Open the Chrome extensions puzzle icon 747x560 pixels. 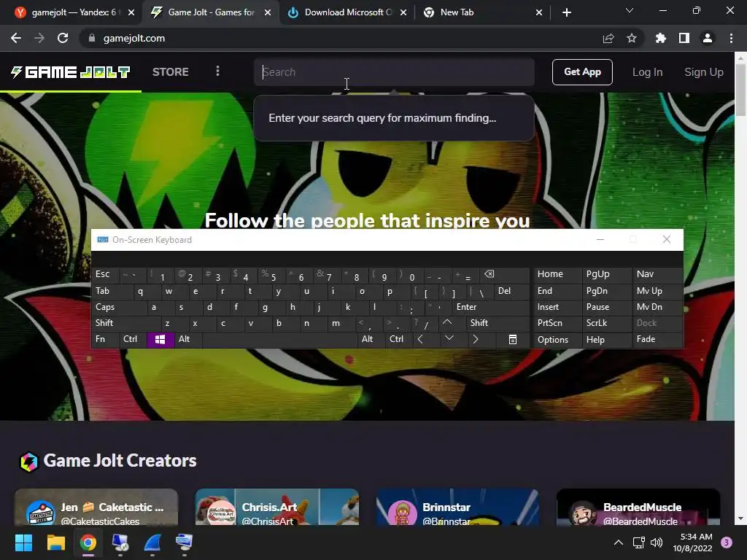point(660,38)
